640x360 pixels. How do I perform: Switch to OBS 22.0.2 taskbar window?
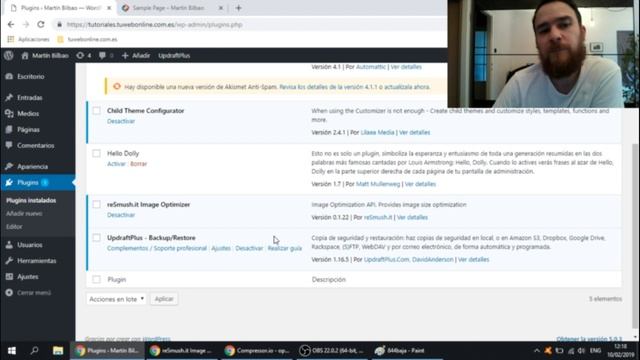pyautogui.click(x=333, y=351)
